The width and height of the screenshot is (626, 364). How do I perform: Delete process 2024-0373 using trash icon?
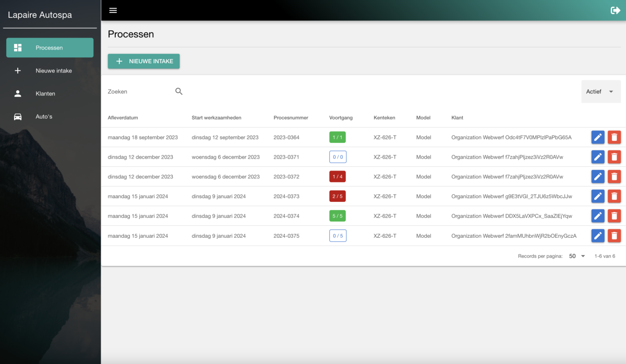614,197
